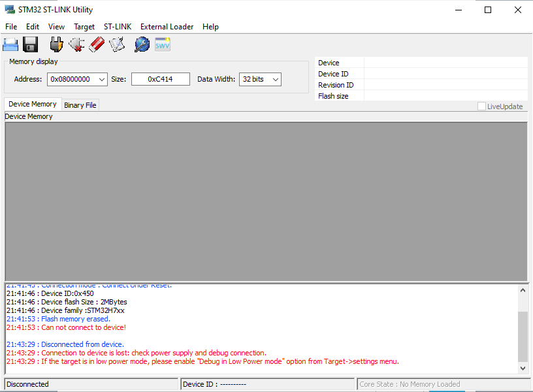Image resolution: width=533 pixels, height=392 pixels.
Task: Open the ST-LINK menu
Action: pos(118,27)
